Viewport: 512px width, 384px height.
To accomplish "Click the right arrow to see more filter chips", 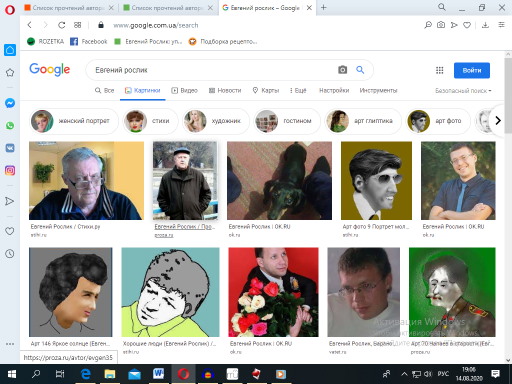I will coord(498,120).
